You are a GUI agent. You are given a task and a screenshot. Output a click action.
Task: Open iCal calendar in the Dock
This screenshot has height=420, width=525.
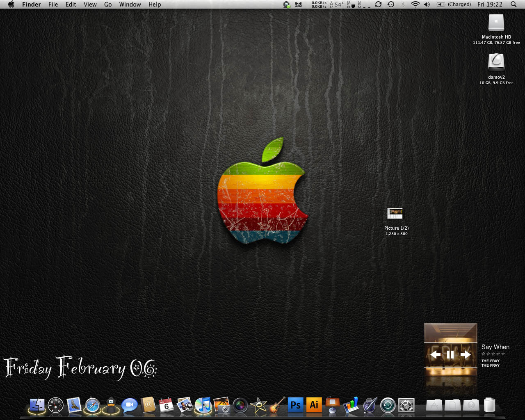coord(166,405)
